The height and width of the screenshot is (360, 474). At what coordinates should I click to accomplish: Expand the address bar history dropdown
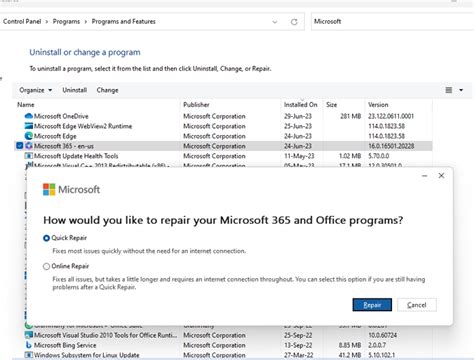click(x=275, y=22)
